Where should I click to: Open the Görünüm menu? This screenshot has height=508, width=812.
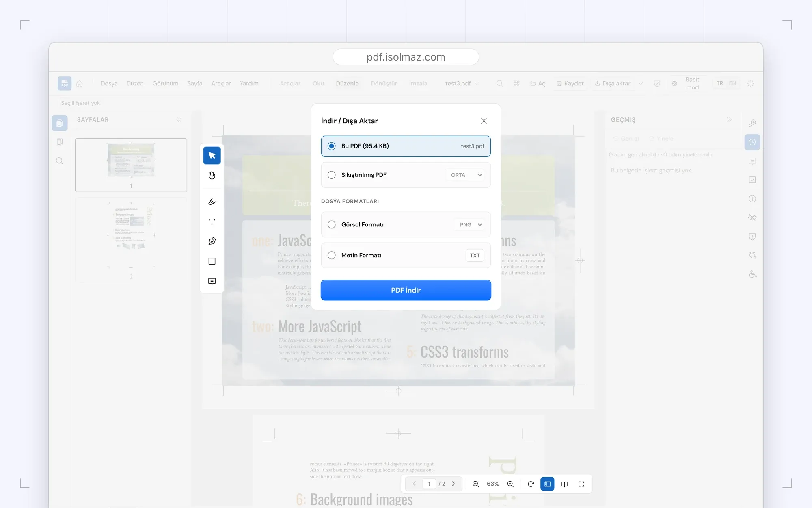point(165,83)
